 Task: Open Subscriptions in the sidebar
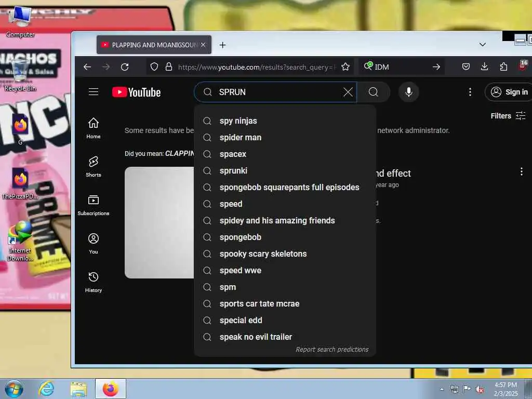tap(94, 205)
